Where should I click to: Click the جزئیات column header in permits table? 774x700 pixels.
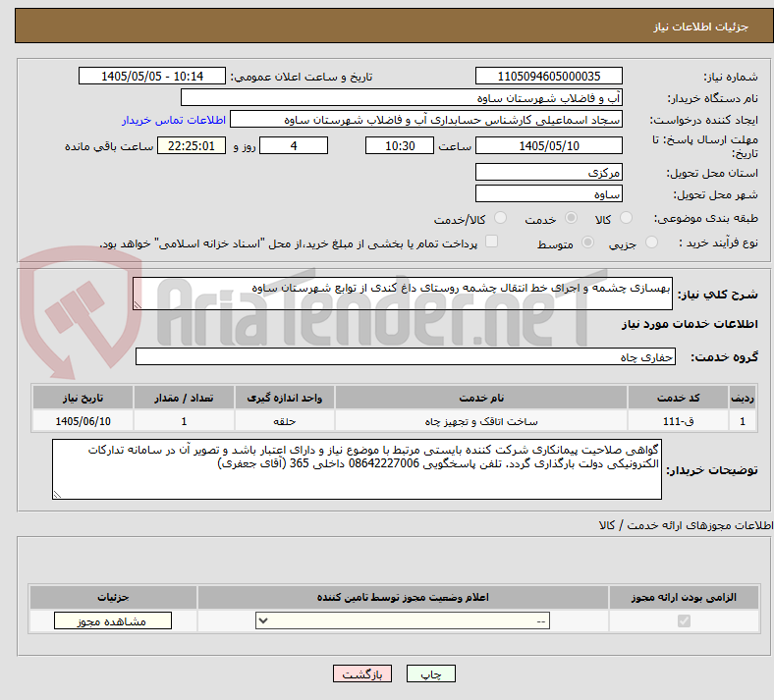tap(113, 597)
